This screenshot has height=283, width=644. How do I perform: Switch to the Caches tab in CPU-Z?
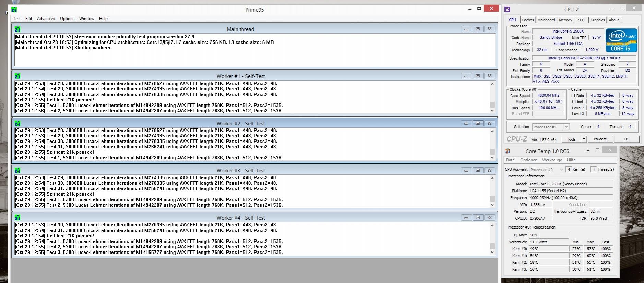528,20
